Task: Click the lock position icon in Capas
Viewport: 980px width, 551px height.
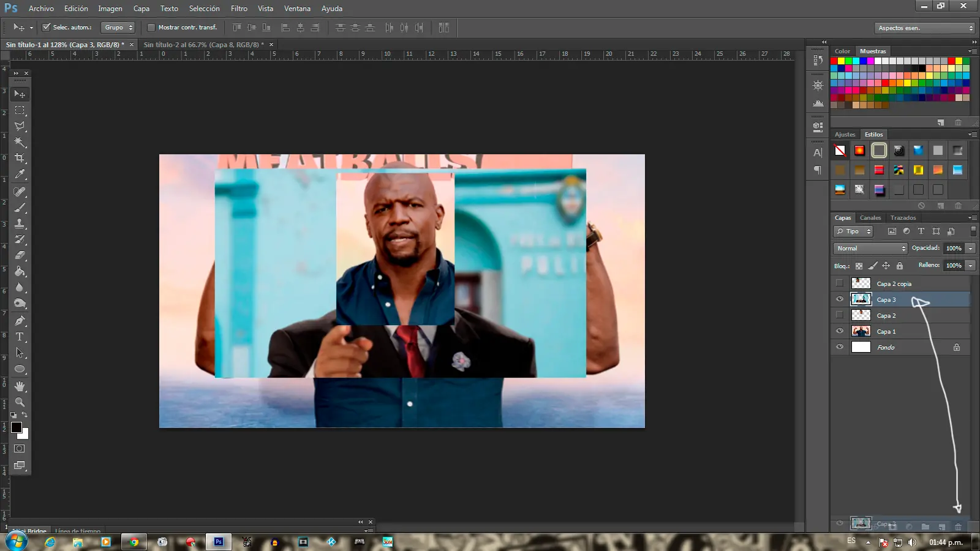Action: [886, 266]
